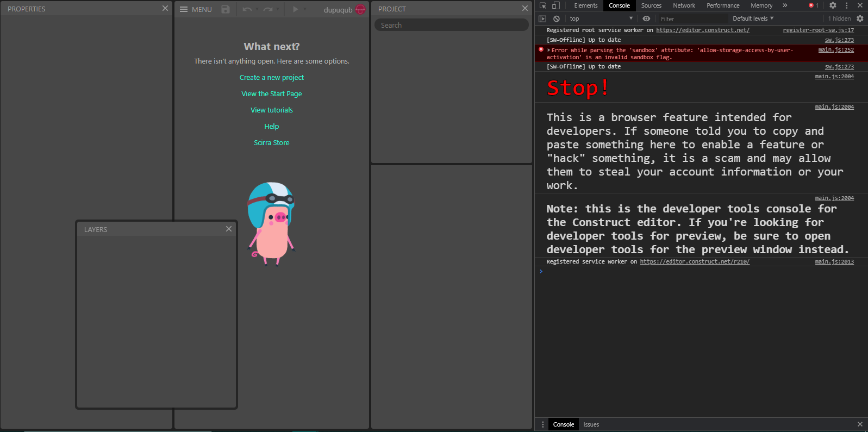Open the main.js:252 source link

tap(836, 50)
